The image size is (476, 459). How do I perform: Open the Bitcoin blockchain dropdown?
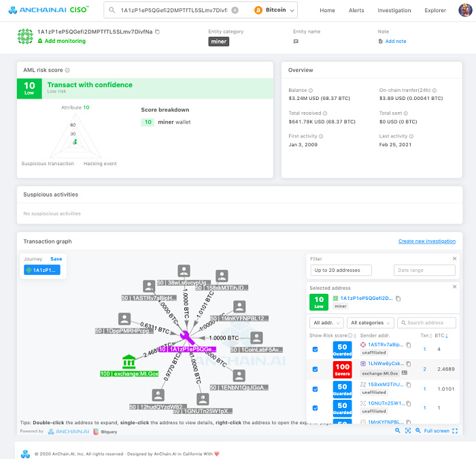pyautogui.click(x=275, y=10)
